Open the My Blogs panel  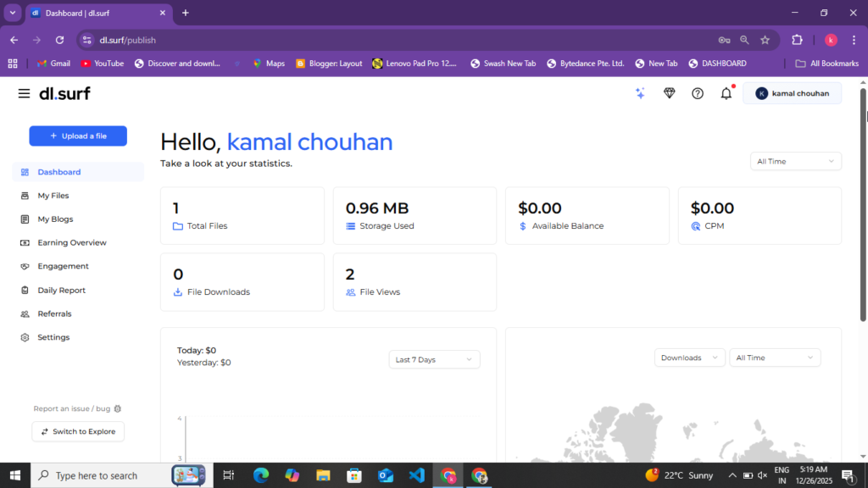pyautogui.click(x=56, y=219)
